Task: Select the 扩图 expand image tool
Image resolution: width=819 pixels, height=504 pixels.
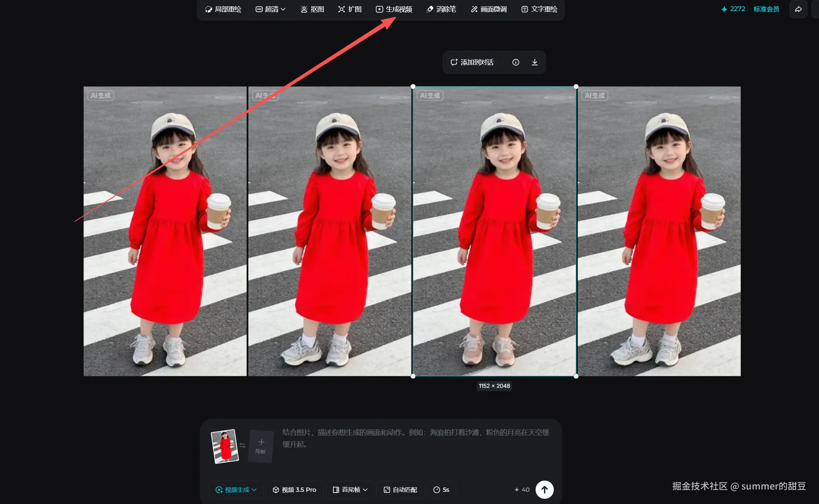Action: tap(350, 9)
